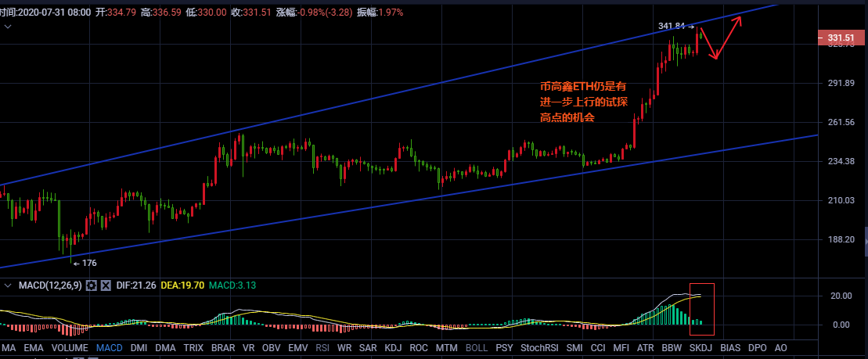Expand main chart legend chevron

tap(8, 27)
